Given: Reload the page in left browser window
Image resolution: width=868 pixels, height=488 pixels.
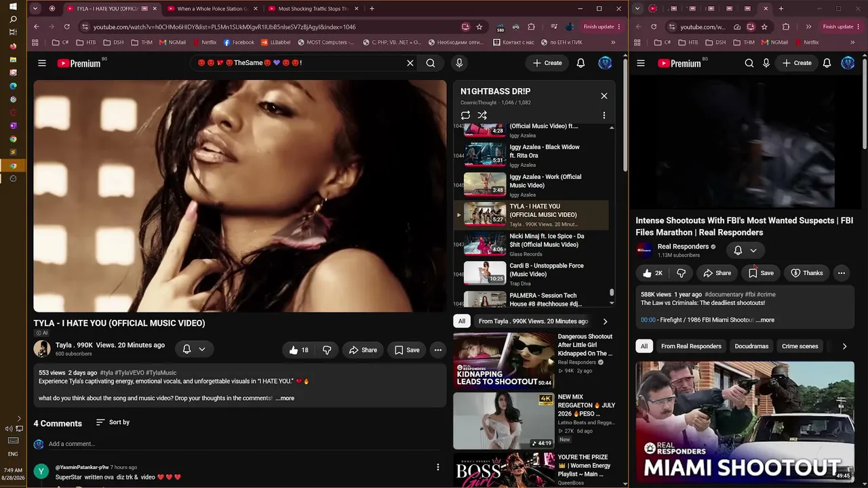Looking at the screenshot, I should [x=66, y=26].
